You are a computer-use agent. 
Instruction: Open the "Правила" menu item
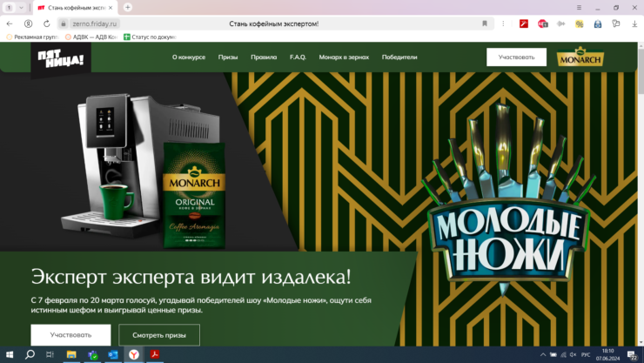(x=264, y=57)
